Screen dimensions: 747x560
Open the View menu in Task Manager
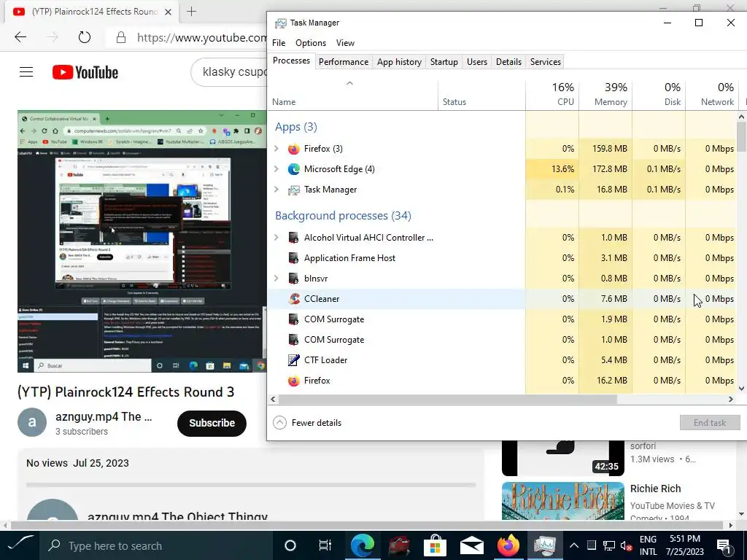click(345, 43)
